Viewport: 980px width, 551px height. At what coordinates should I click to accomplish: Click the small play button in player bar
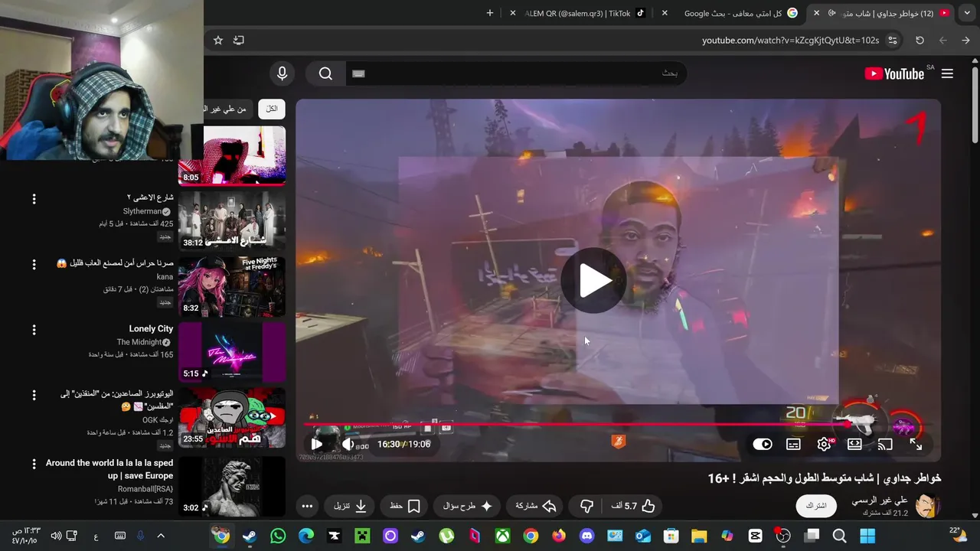tap(317, 444)
